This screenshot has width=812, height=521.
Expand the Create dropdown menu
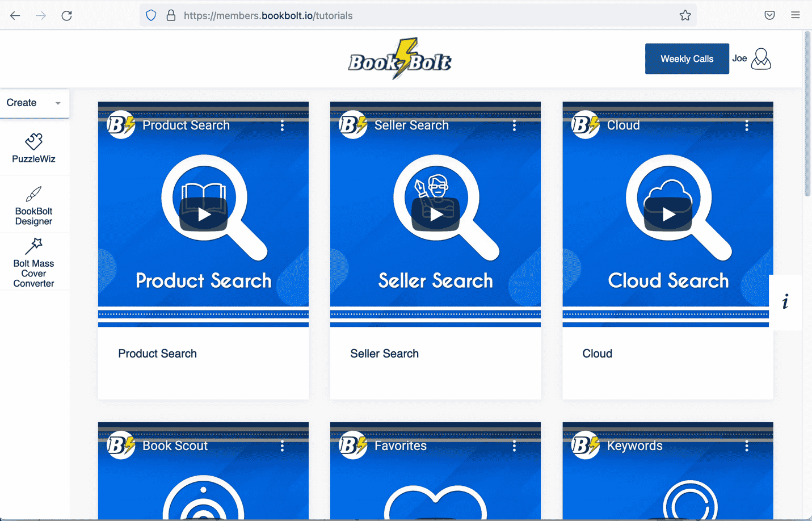point(34,103)
